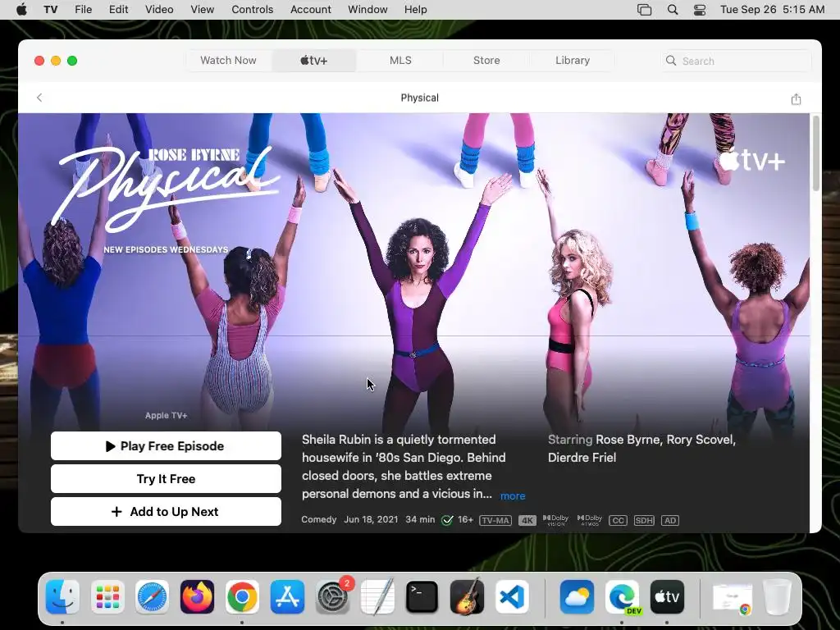
Task: Open the Trash in the Dock
Action: tap(778, 596)
